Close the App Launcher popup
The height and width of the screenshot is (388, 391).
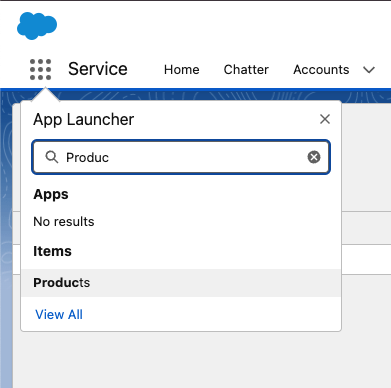coord(325,119)
